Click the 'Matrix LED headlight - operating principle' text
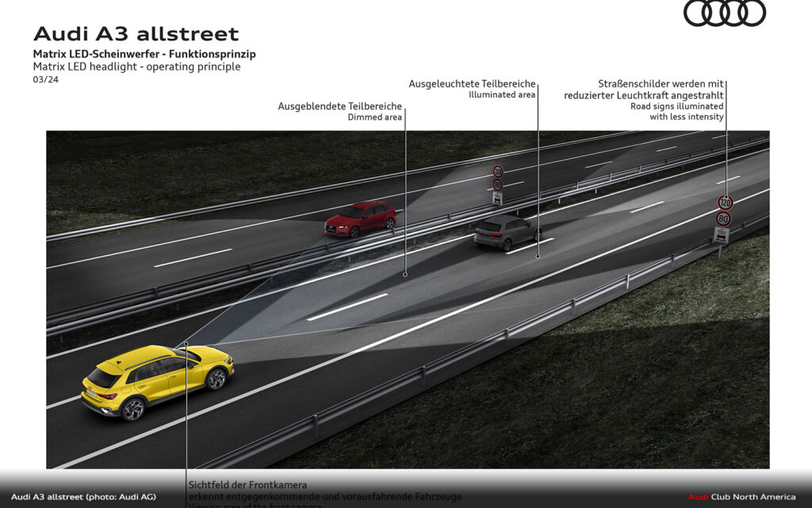812x508 pixels. point(136,67)
